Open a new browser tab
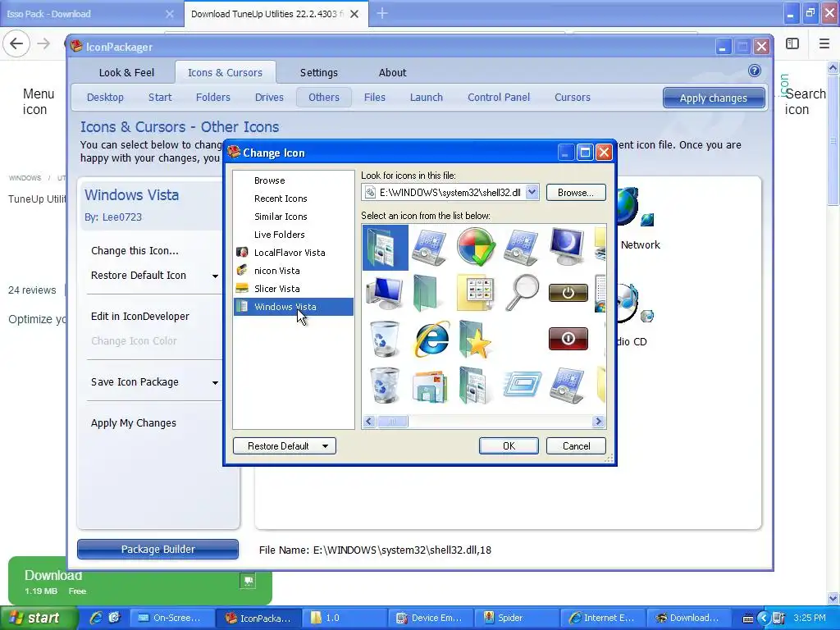 382,13
